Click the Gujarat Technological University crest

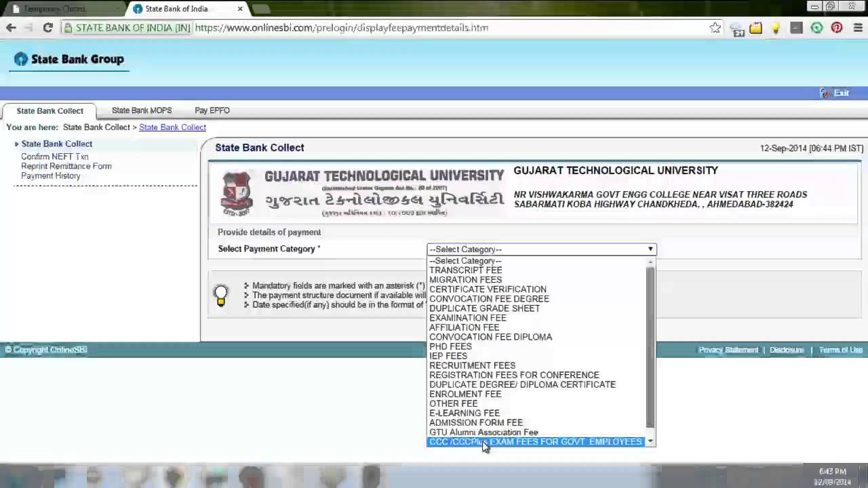coord(237,193)
